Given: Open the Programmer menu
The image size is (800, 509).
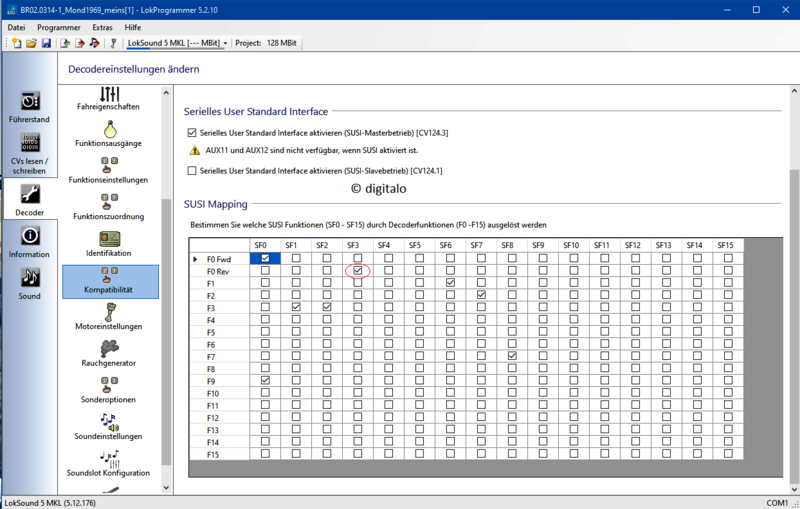Looking at the screenshot, I should click(59, 28).
